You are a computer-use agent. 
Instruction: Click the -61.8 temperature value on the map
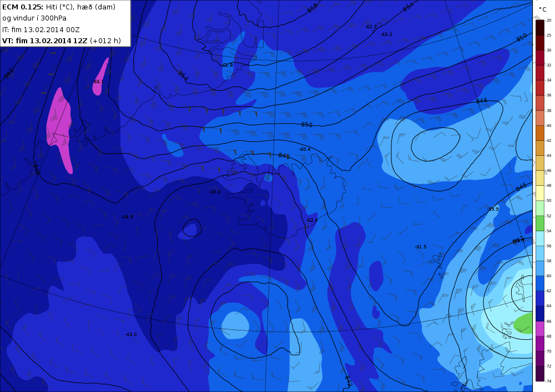(x=227, y=65)
